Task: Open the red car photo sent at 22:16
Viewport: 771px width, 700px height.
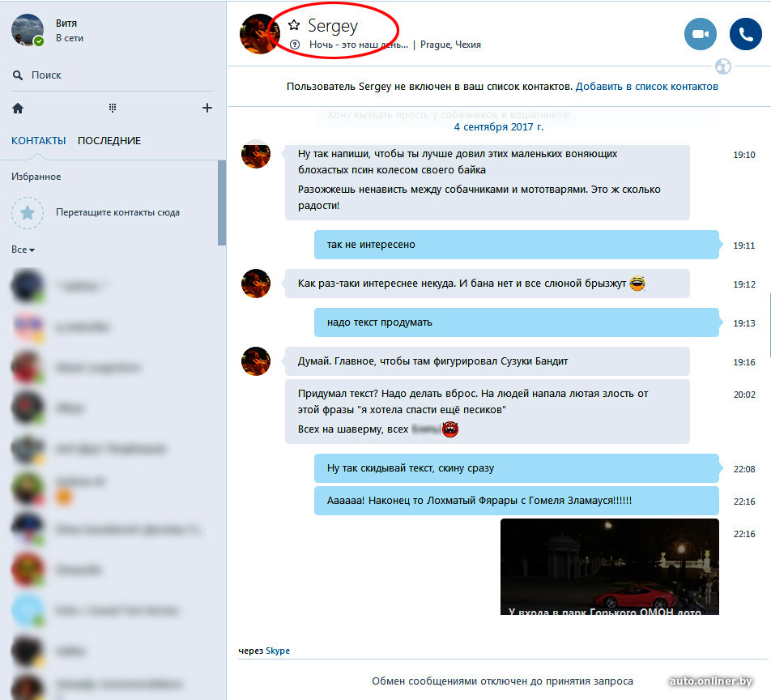Action: coord(610,566)
